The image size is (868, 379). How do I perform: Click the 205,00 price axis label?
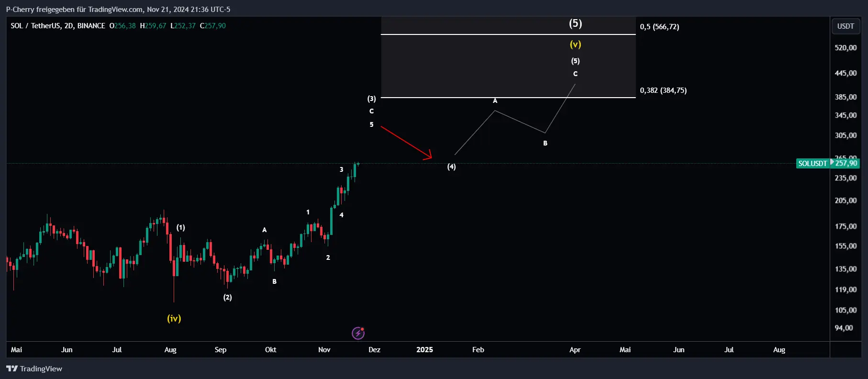point(846,201)
